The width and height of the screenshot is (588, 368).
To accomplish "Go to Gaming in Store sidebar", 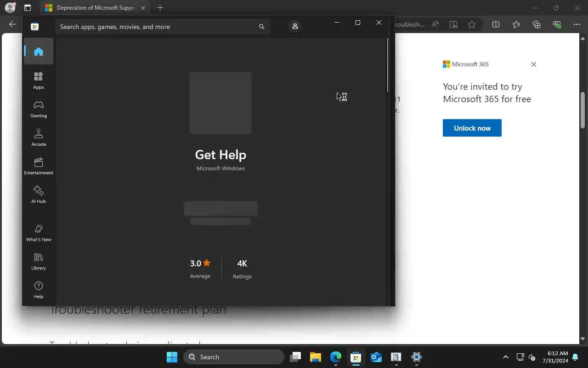I will (x=39, y=109).
